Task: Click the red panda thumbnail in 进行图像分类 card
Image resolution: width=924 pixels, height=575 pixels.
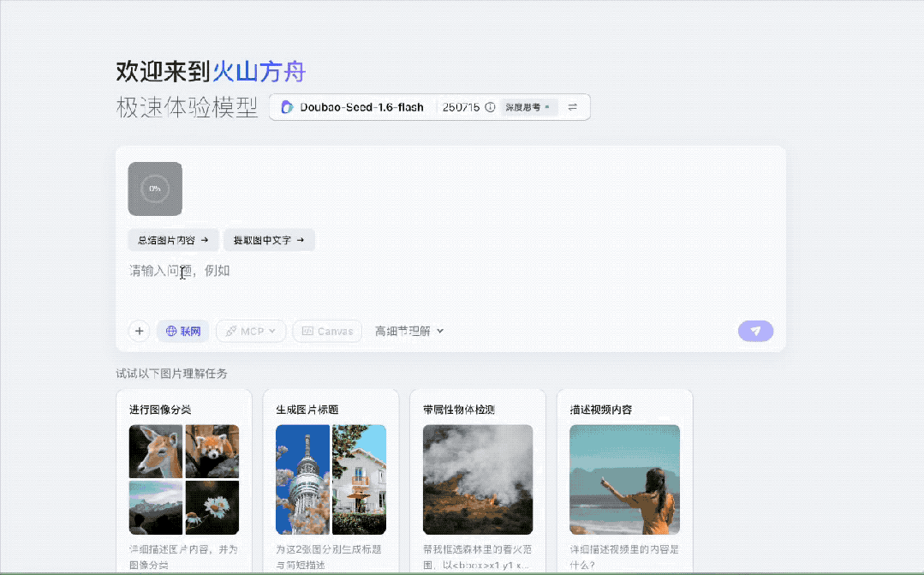Action: click(x=211, y=452)
